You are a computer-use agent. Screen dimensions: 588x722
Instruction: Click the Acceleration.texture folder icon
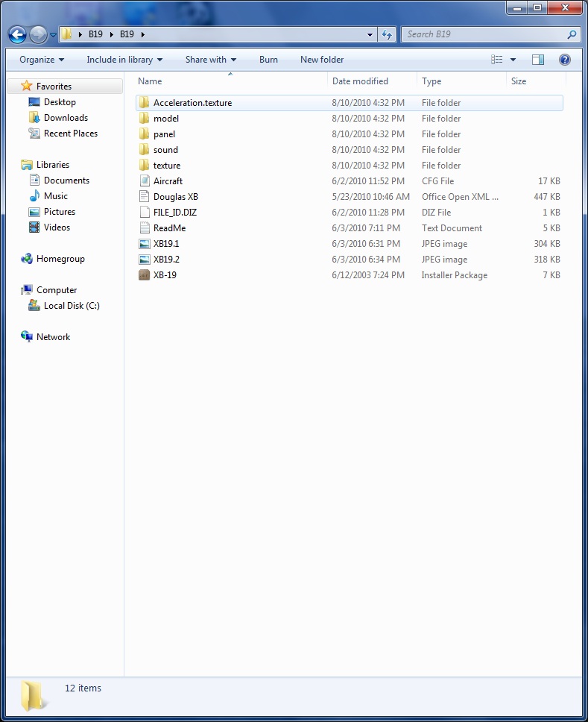point(145,103)
